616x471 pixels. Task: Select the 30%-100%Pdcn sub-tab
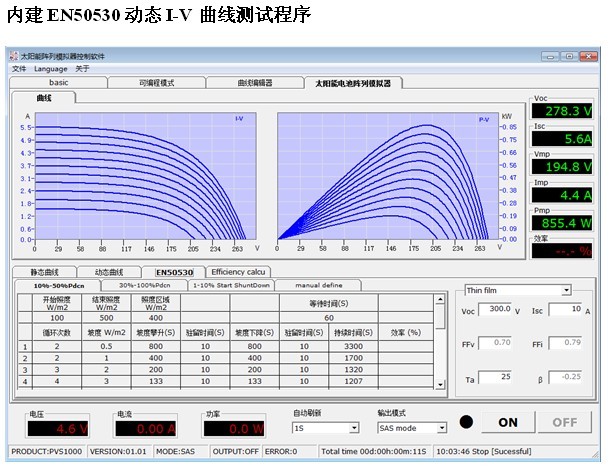click(x=143, y=285)
